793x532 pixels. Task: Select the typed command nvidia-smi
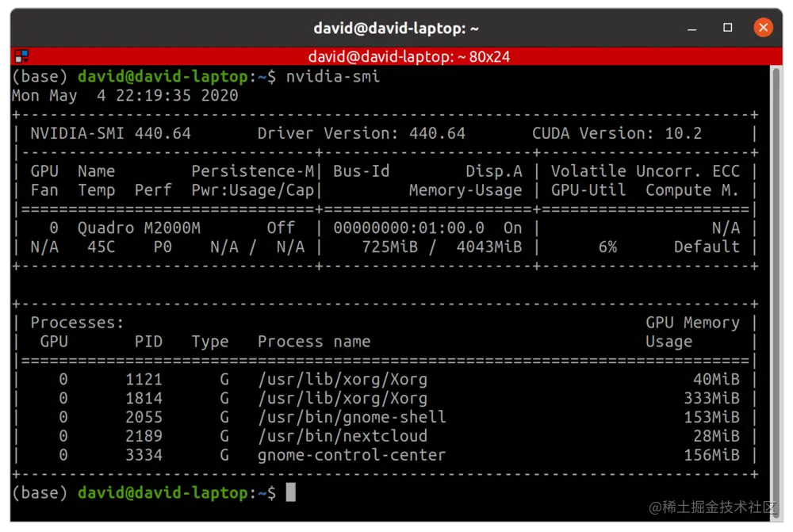pos(333,77)
